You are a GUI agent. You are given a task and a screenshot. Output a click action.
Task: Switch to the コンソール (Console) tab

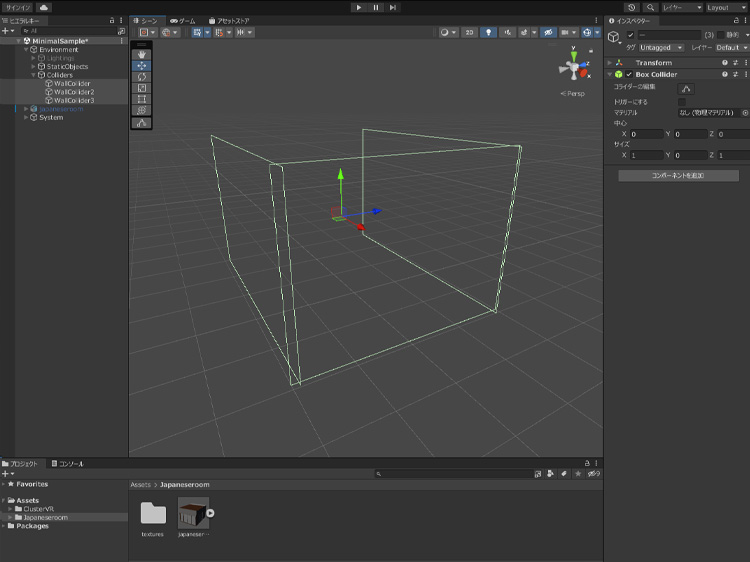pyautogui.click(x=68, y=464)
